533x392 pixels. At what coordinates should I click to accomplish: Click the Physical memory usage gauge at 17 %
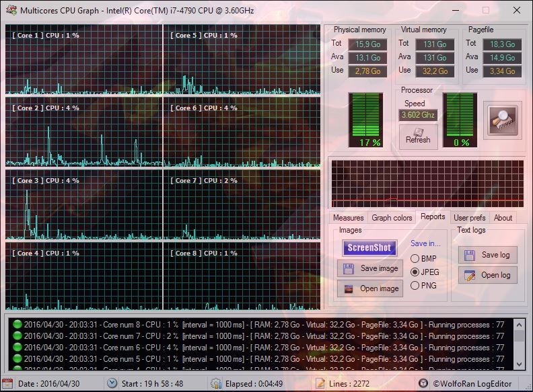(369, 120)
